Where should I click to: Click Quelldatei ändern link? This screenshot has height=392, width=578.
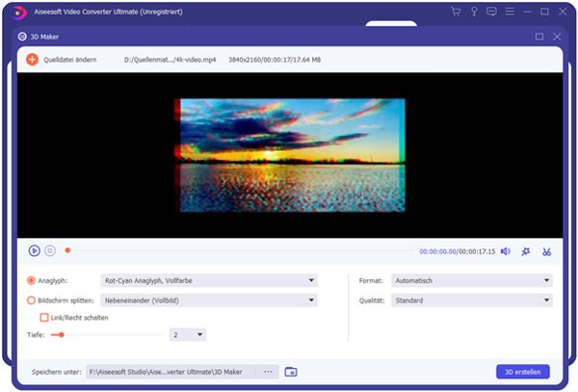tap(70, 60)
